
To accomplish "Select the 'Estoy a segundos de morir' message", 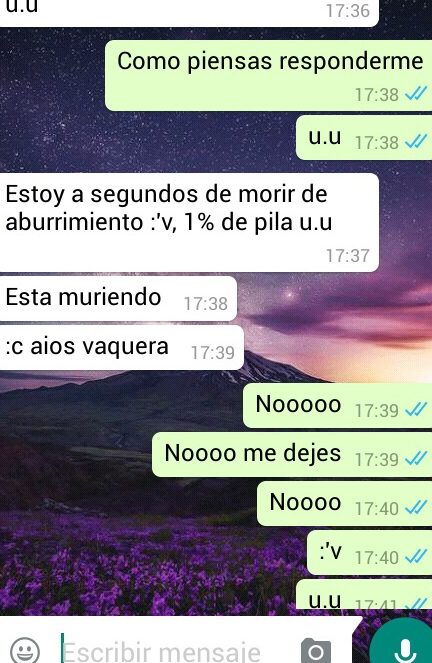I will pos(189,222).
